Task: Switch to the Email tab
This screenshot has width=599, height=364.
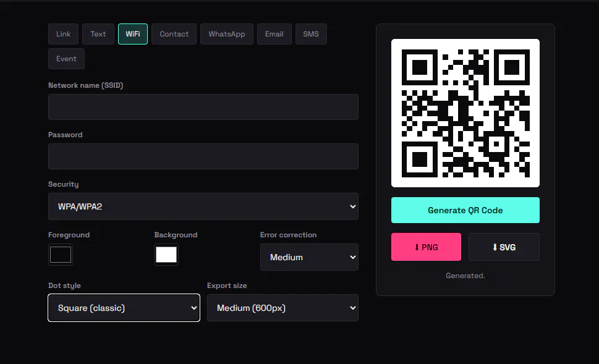Action: coord(274,34)
